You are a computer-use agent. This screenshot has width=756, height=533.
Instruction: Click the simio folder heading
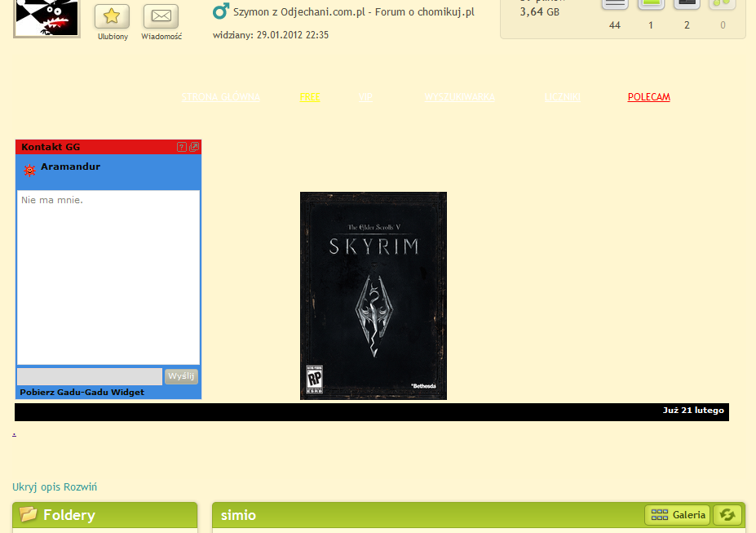click(238, 515)
